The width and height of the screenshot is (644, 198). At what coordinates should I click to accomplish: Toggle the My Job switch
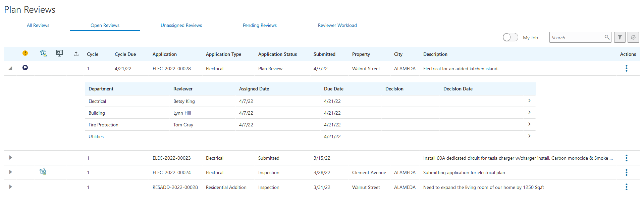click(x=510, y=37)
